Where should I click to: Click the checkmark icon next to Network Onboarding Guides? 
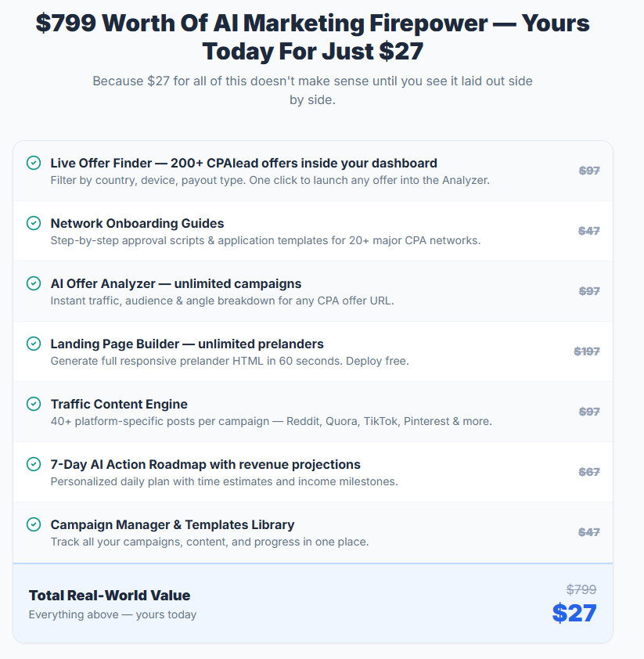tap(34, 223)
